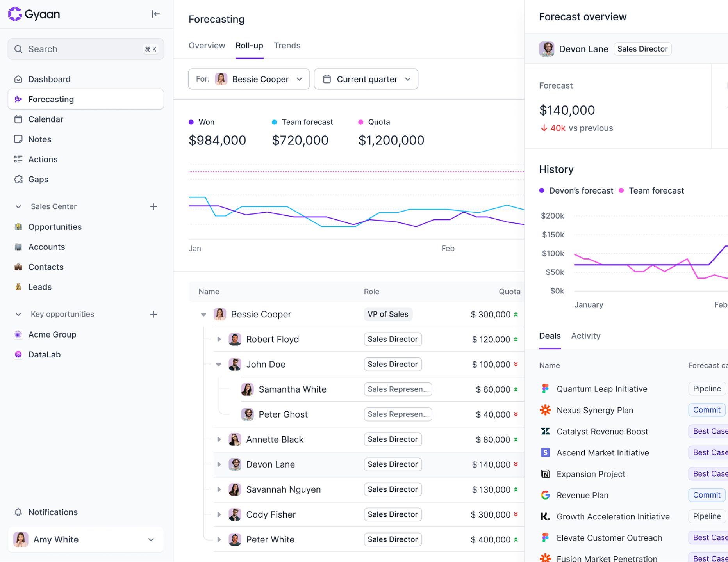This screenshot has height=562, width=728.
Task: Expand Robert Floyd's team row
Action: [219, 339]
